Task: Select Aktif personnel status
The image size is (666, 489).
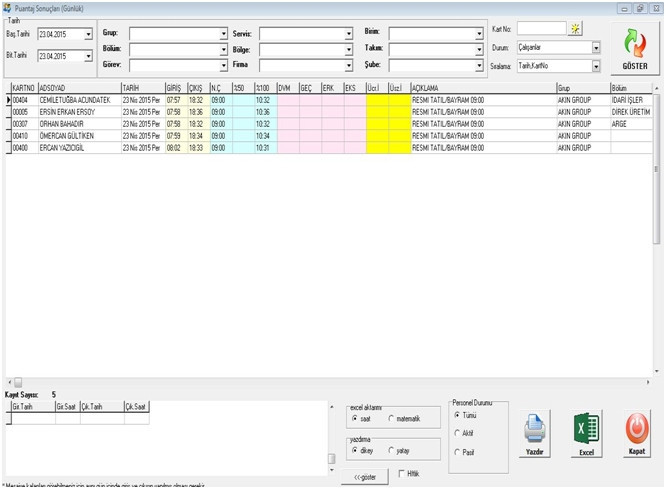Action: (458, 433)
